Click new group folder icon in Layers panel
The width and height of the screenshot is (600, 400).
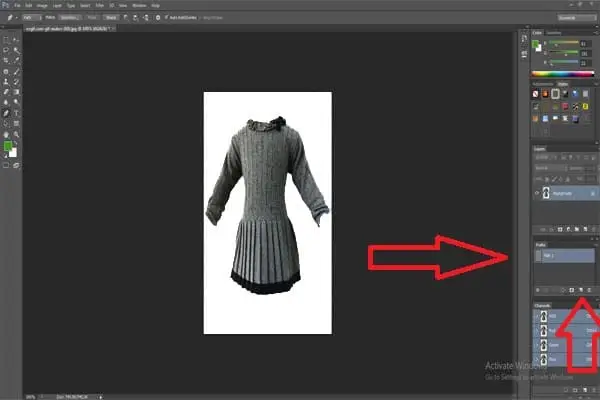pos(577,229)
